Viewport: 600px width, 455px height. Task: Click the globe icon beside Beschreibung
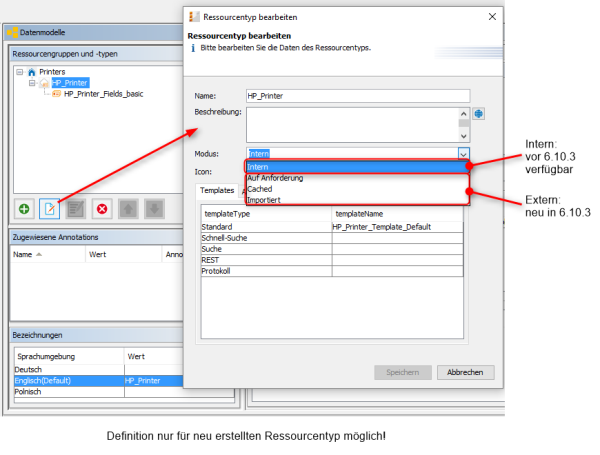(479, 113)
